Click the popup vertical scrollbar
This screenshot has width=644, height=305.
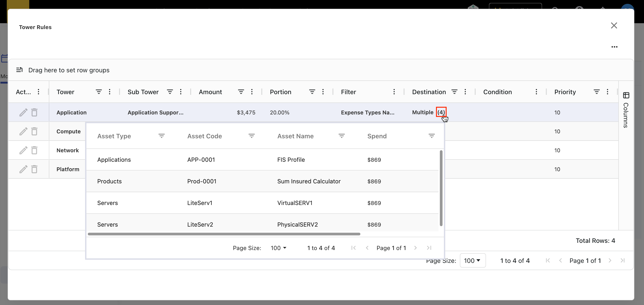(441, 188)
